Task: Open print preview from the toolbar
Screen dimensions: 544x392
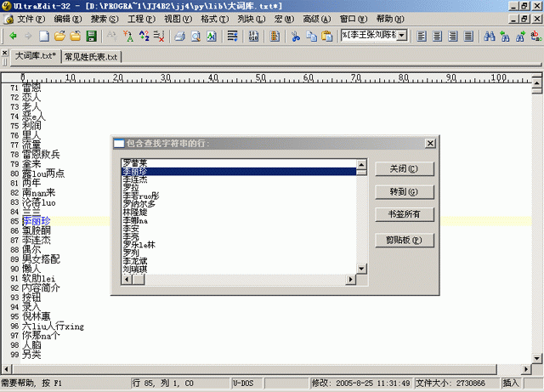Action: coord(195,36)
